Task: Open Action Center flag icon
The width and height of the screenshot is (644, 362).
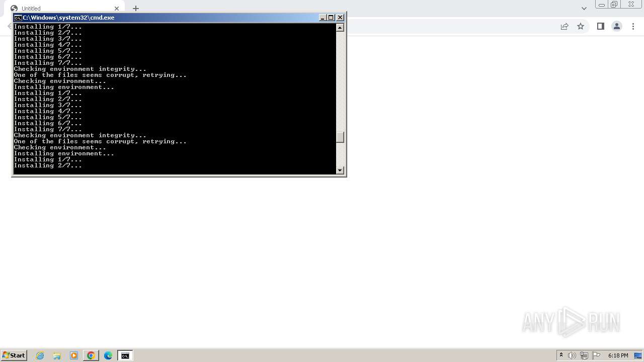Action: pos(596,355)
